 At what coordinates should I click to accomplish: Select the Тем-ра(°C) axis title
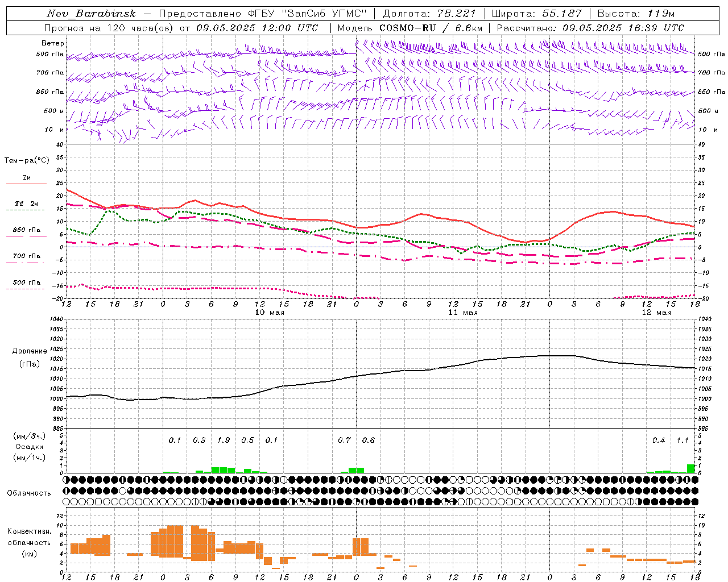click(27, 161)
